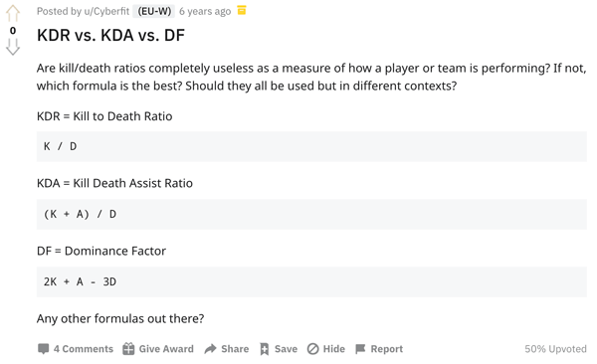The height and width of the screenshot is (364, 597).
Task: Click the report flag icon
Action: tap(360, 349)
